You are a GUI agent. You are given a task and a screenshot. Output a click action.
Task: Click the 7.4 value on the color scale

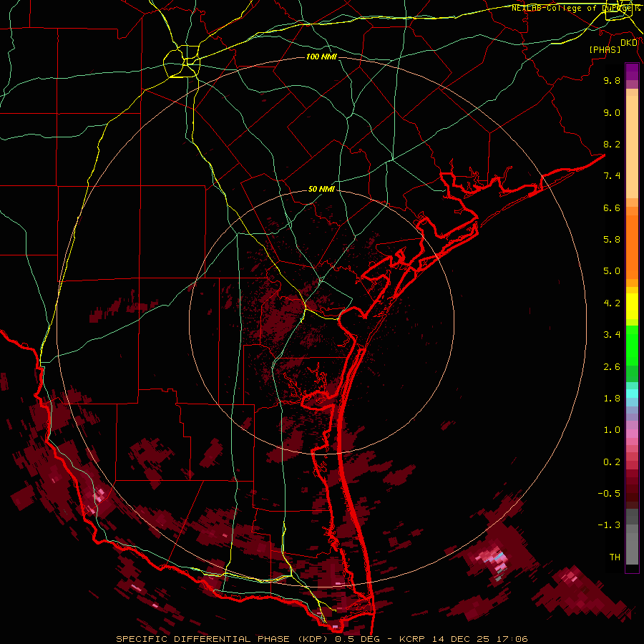pyautogui.click(x=612, y=176)
